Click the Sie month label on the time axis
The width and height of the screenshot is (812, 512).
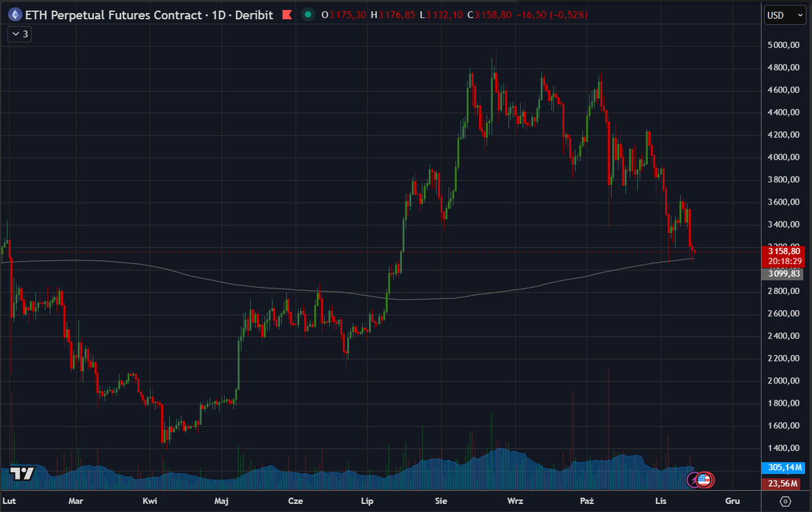[441, 501]
